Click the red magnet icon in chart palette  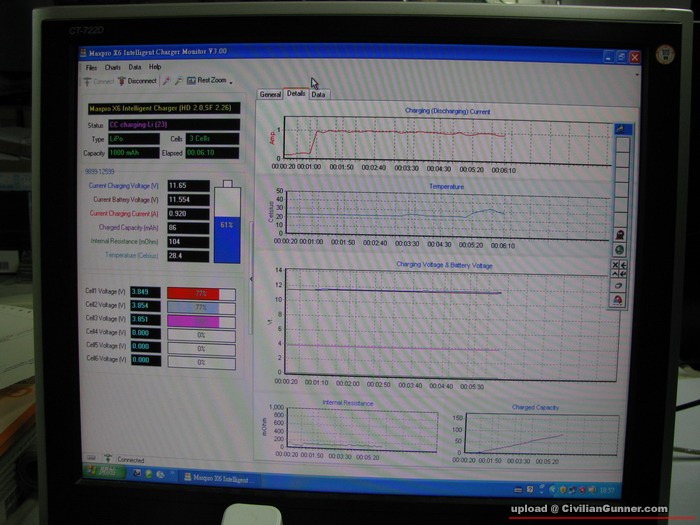click(x=620, y=300)
